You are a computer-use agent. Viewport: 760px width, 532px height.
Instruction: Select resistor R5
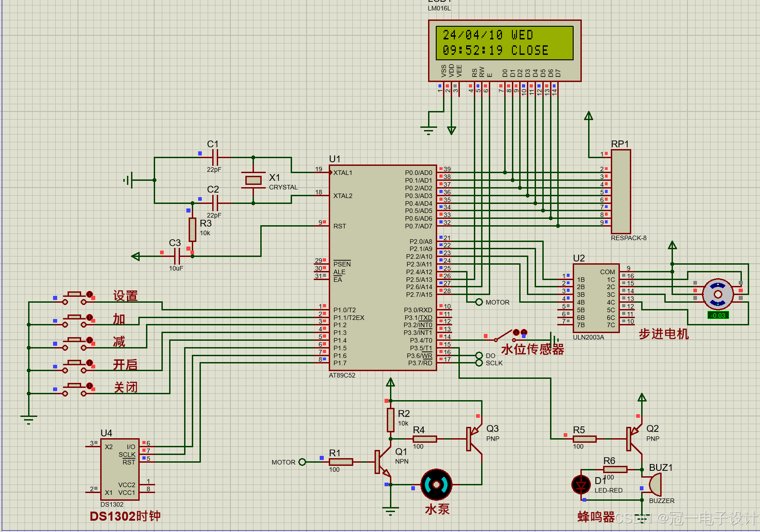click(585, 439)
